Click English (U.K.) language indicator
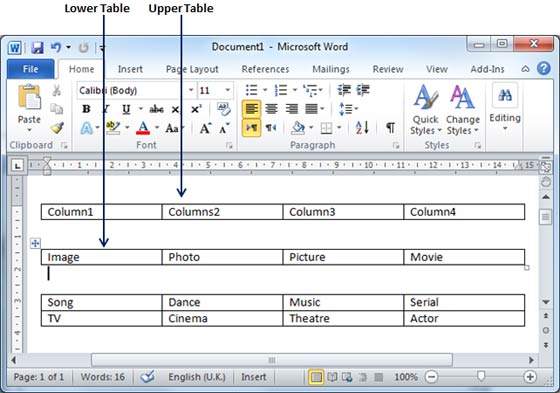 197,377
